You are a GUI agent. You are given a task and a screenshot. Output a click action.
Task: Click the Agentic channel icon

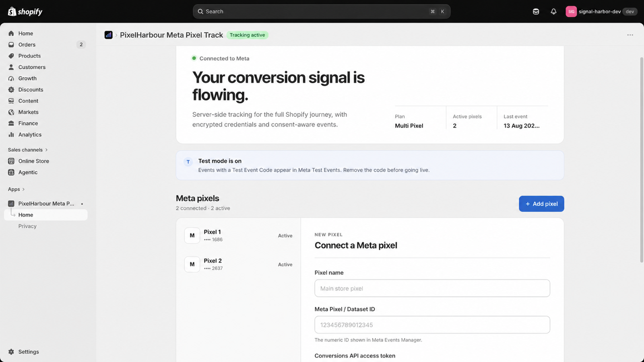tap(11, 173)
